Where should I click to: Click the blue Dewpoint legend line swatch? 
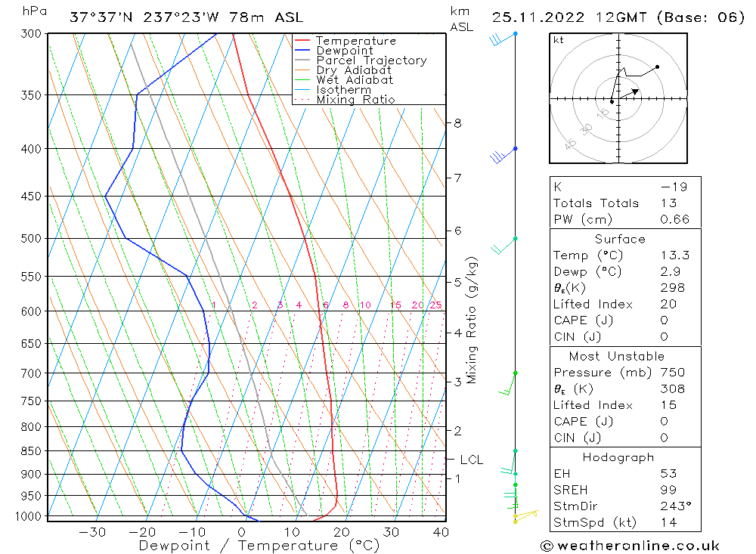pyautogui.click(x=302, y=50)
